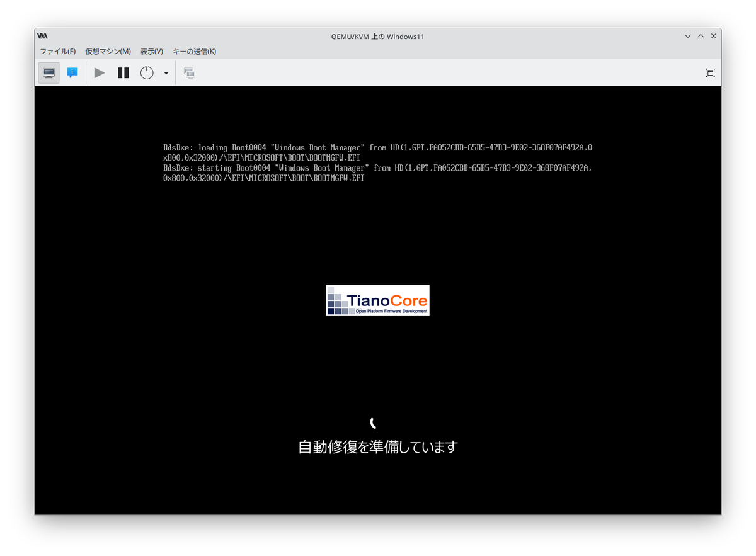Start the virtual machine with the play button

100,73
